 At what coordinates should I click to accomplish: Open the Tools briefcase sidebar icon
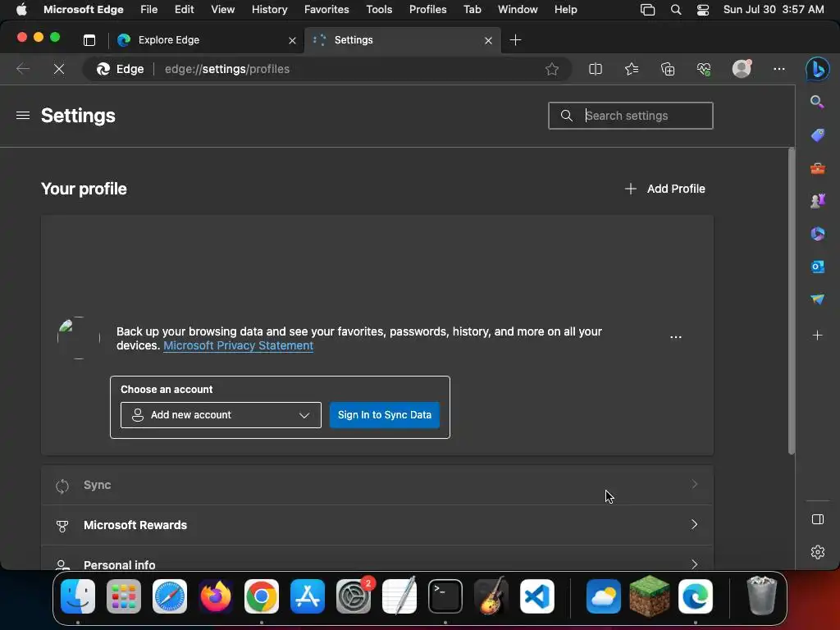[817, 168]
